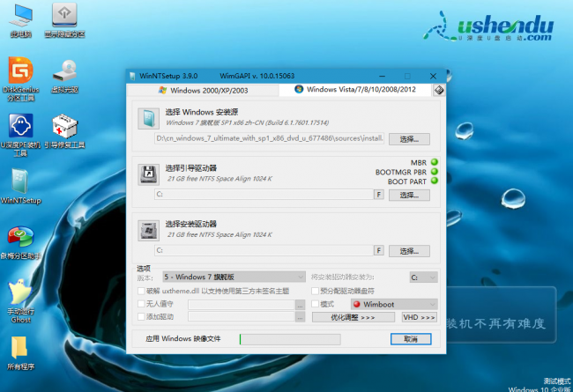Expand the Wimboot mode dropdown
Image resolution: width=573 pixels, height=392 pixels.
394,304
